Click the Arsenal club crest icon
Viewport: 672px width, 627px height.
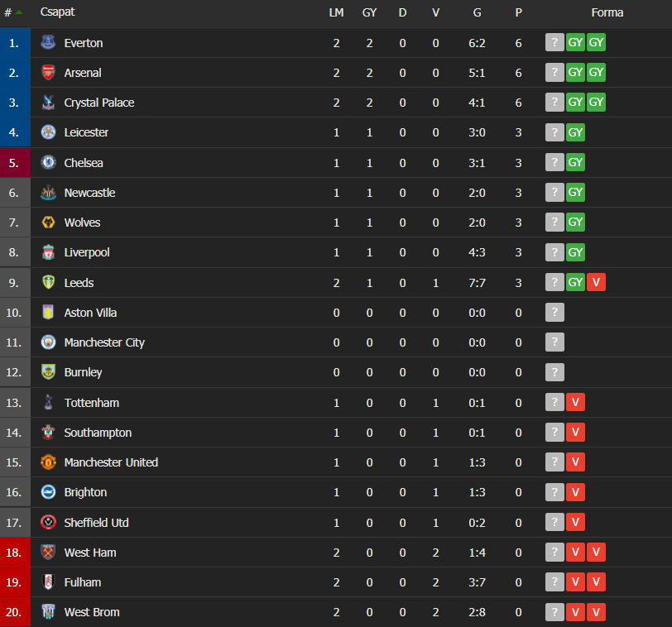pyautogui.click(x=48, y=73)
